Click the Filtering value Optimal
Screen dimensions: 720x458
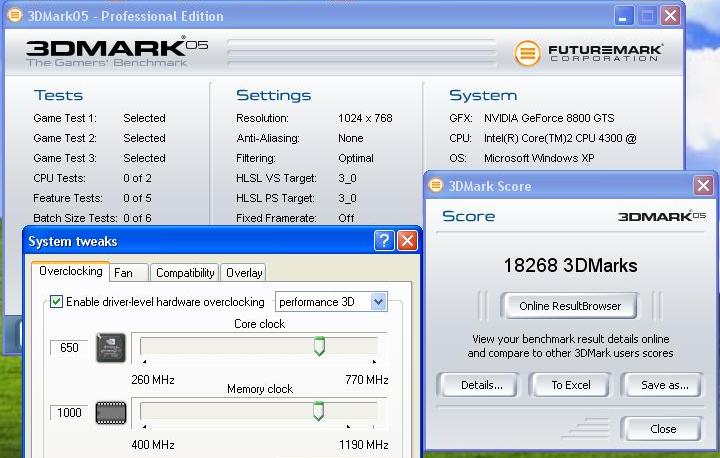tap(355, 158)
